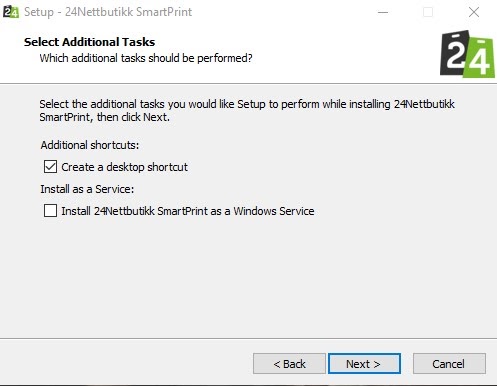Go to previous step with < Back

click(x=289, y=364)
